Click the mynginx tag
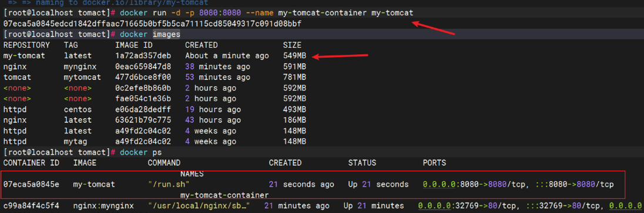The width and height of the screenshot is (644, 213). tap(80, 66)
